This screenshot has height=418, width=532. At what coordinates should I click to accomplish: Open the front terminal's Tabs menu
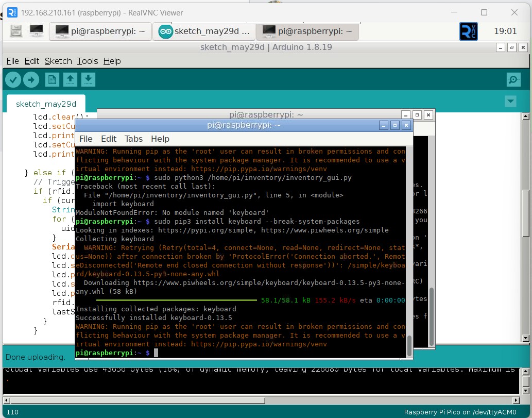[133, 139]
